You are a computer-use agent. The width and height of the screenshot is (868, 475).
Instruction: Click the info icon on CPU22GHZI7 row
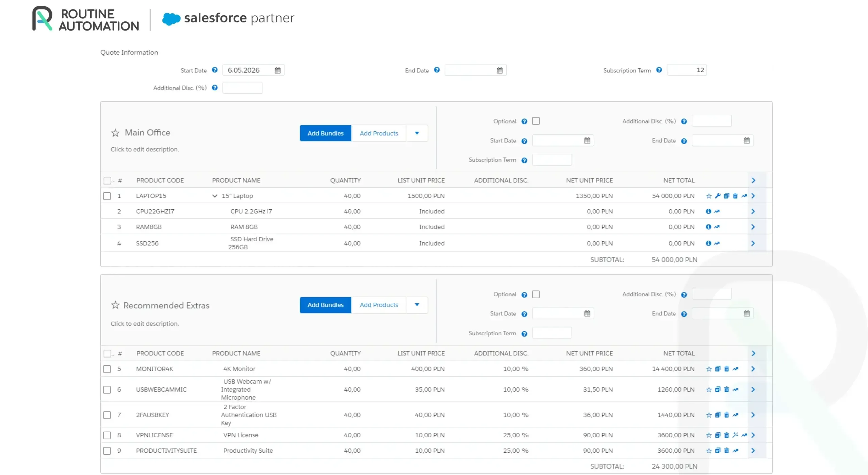pos(708,211)
